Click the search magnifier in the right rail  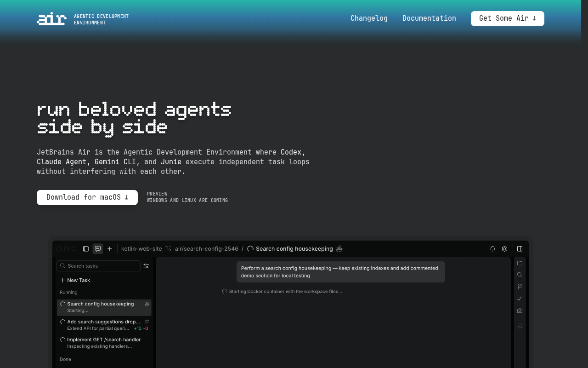[520, 275]
